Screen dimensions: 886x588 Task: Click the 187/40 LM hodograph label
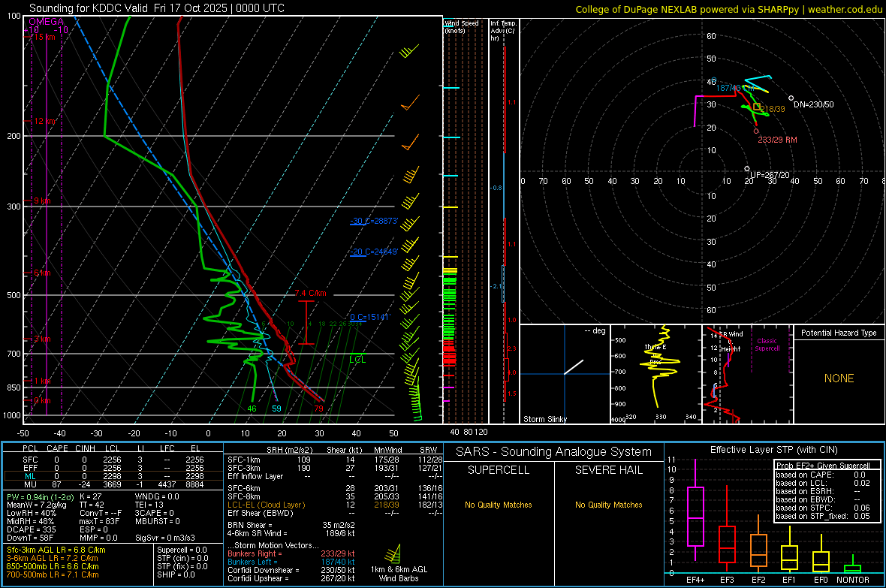click(x=734, y=88)
